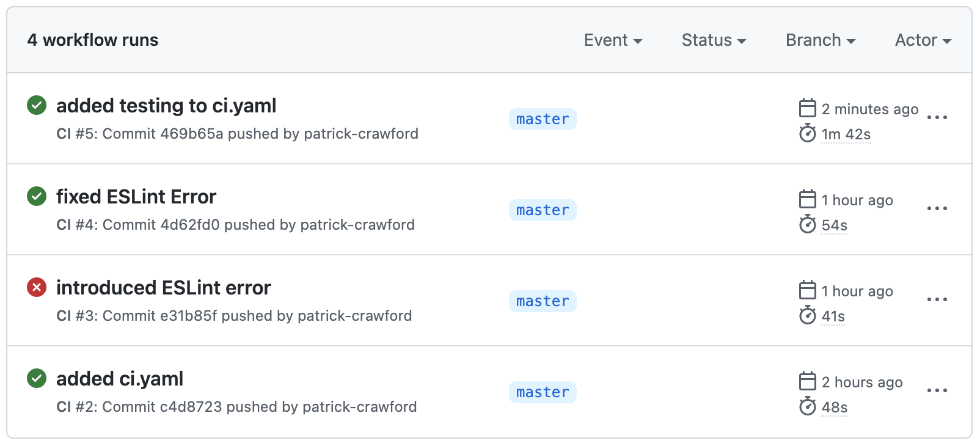
Task: Click the stopwatch icon beside '41s'
Action: (809, 316)
